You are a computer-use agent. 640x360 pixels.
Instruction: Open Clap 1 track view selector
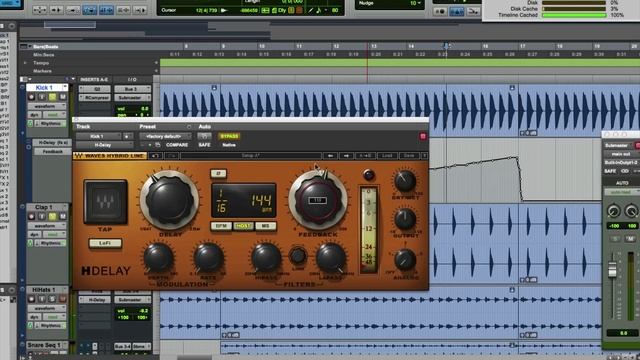click(x=47, y=226)
